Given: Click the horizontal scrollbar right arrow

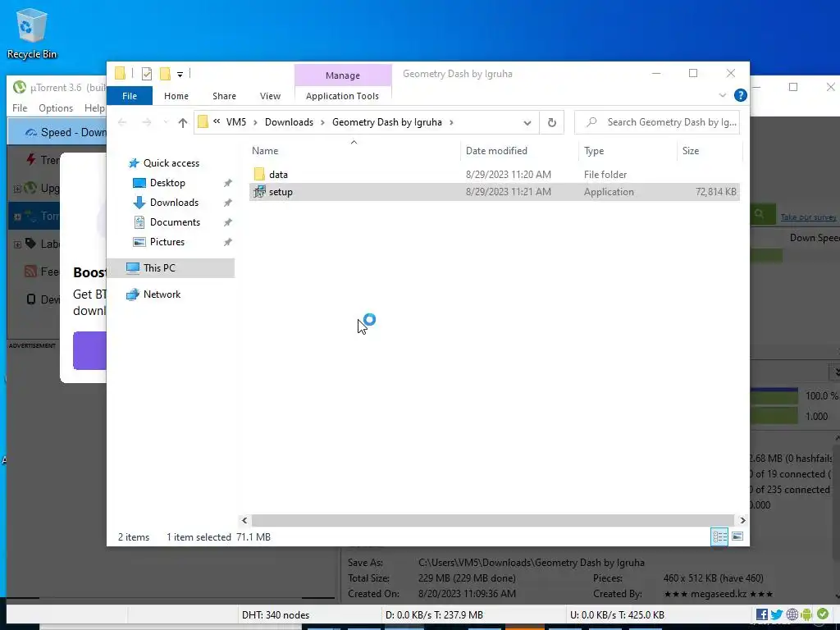Looking at the screenshot, I should point(742,520).
